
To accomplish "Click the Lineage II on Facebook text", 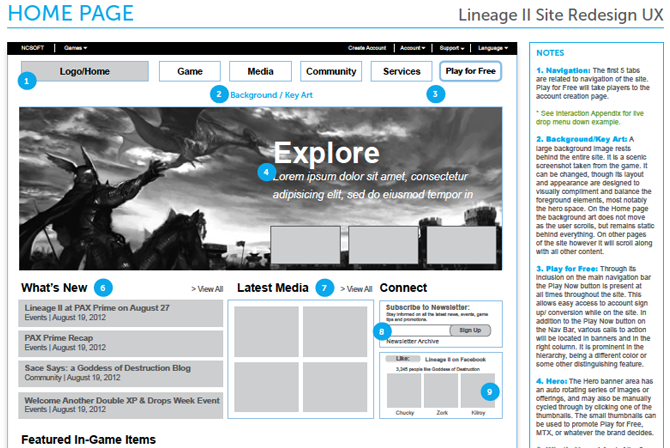I will [x=455, y=360].
